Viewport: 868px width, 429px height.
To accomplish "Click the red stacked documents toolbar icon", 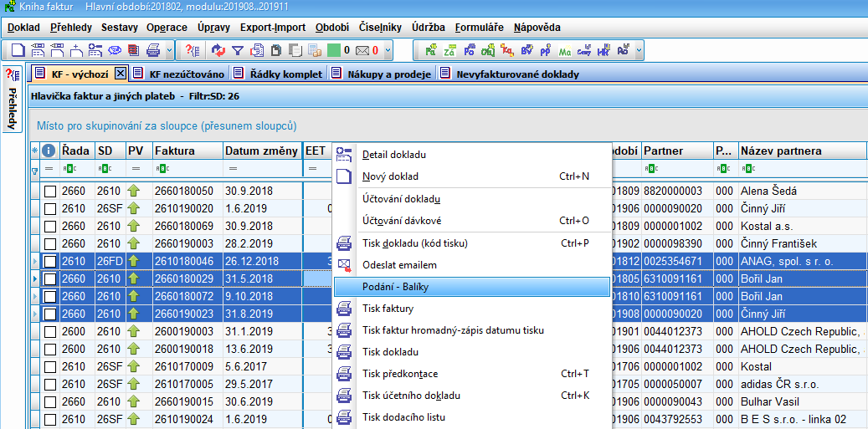I will coord(133,50).
